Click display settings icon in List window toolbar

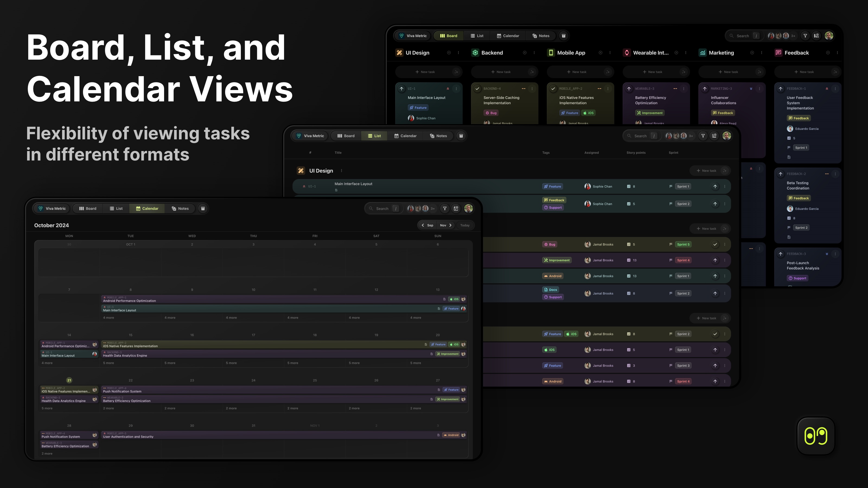pyautogui.click(x=714, y=136)
